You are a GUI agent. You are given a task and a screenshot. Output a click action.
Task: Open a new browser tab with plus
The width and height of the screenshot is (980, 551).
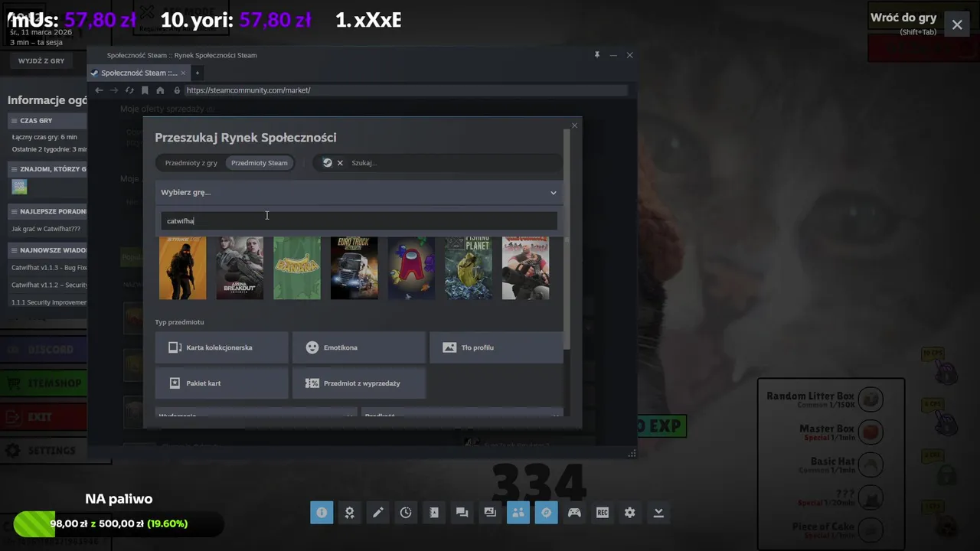(197, 73)
